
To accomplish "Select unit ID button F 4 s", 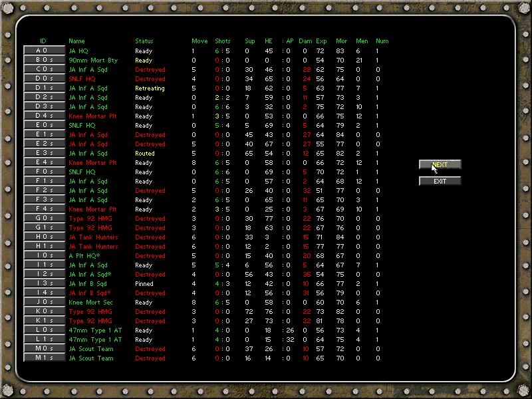I will [45, 209].
